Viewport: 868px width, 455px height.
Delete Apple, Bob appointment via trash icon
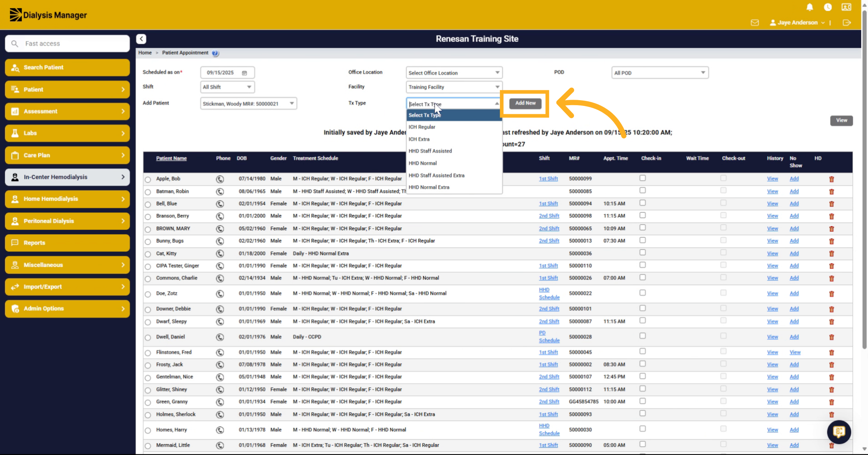coord(831,179)
